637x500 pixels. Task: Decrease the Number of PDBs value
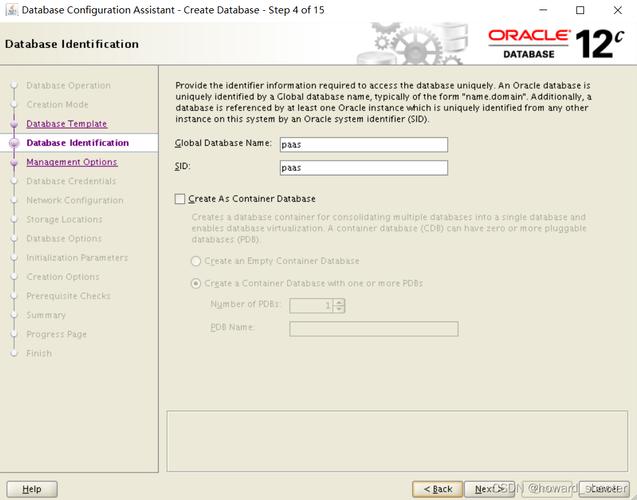pos(339,309)
